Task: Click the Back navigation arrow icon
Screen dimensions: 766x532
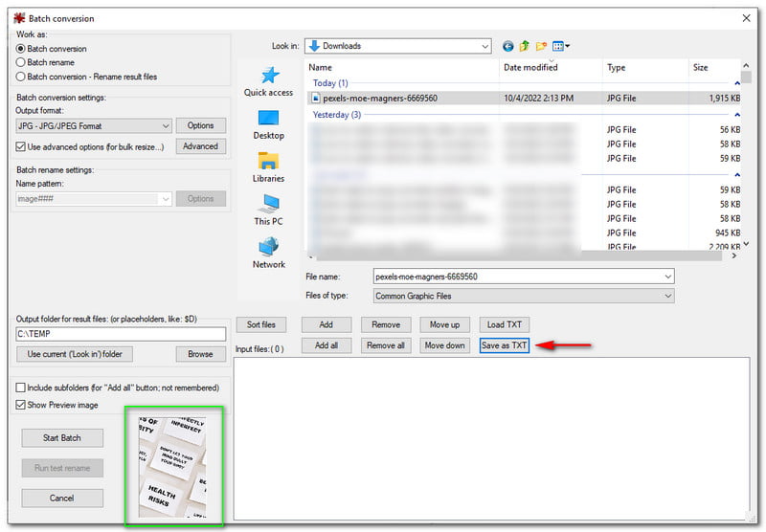Action: click(507, 46)
